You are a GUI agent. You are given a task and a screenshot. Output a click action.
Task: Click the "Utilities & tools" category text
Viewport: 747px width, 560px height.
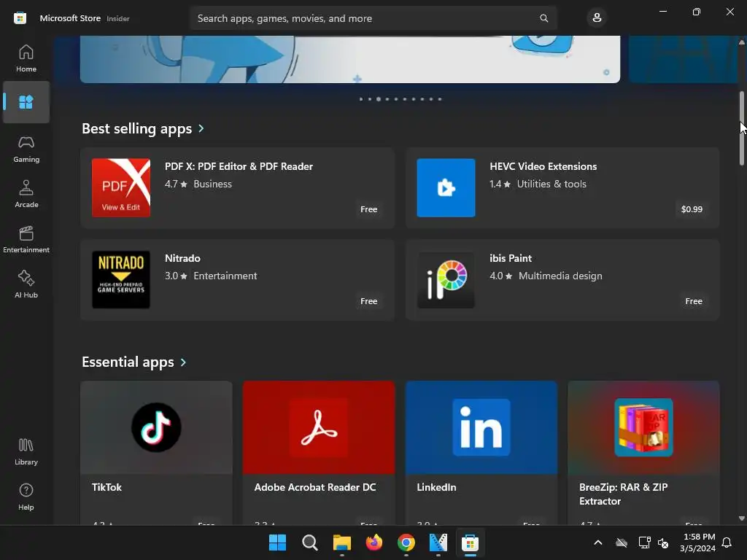point(551,184)
